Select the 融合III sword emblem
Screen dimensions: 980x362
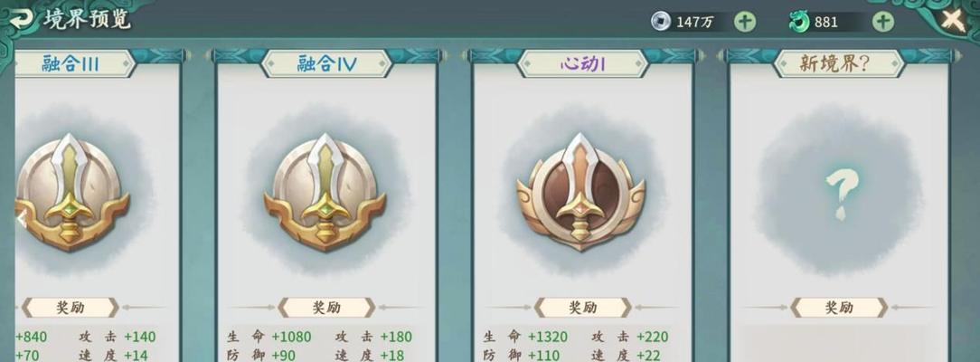[70, 192]
